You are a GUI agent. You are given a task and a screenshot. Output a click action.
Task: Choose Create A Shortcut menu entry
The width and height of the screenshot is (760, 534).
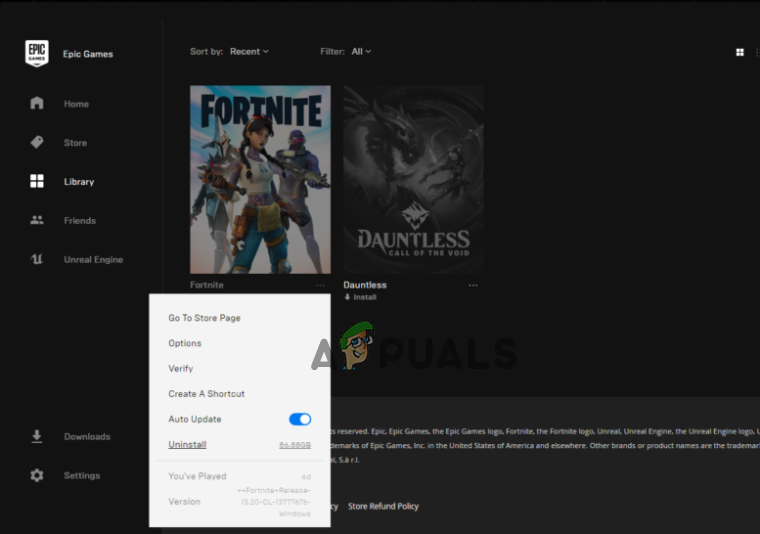[206, 394]
